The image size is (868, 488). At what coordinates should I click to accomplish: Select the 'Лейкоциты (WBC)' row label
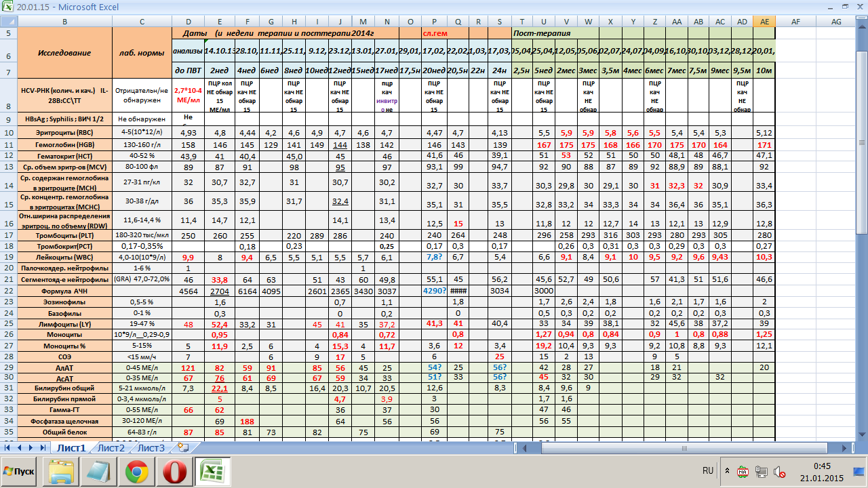point(64,258)
